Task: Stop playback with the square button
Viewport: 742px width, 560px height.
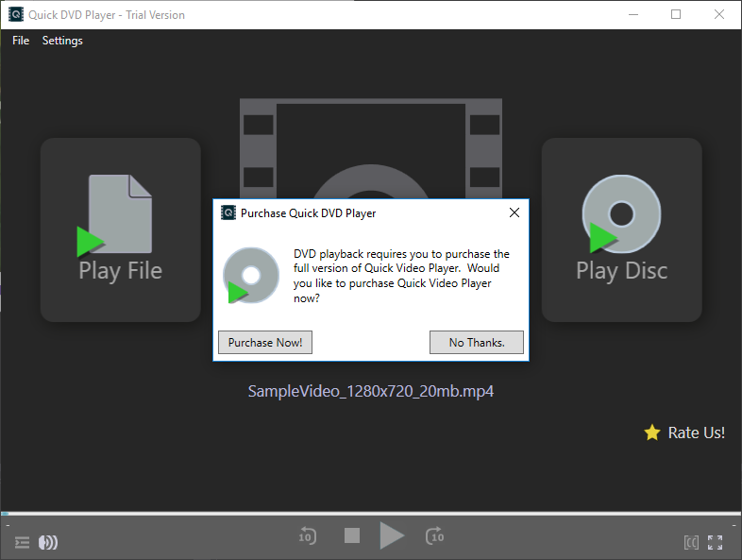Action: (x=352, y=535)
